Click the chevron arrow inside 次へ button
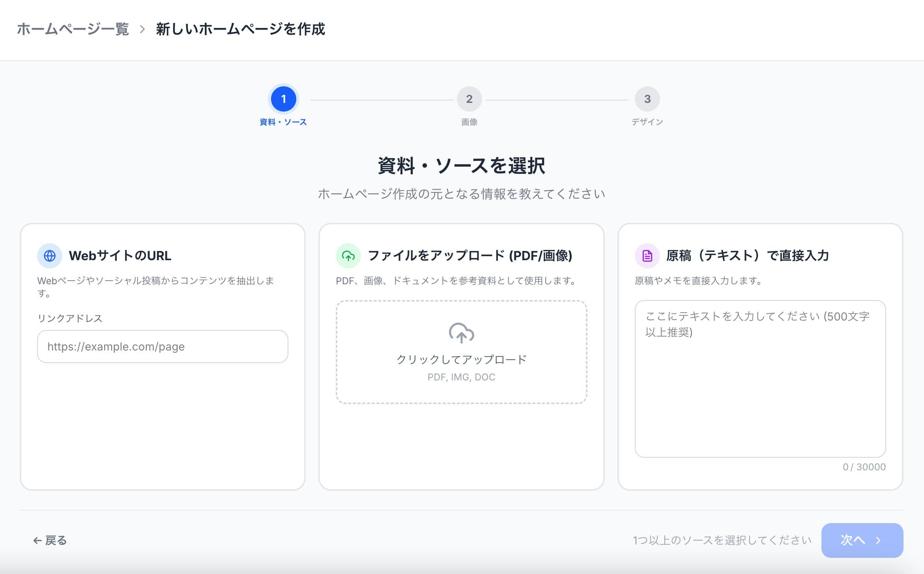The image size is (924, 574). click(878, 540)
